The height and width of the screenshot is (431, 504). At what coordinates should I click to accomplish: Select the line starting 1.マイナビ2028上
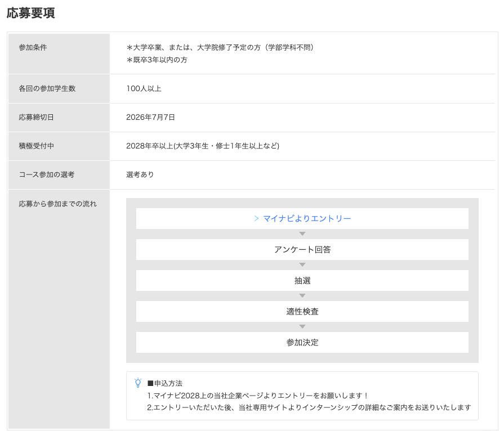(x=257, y=396)
